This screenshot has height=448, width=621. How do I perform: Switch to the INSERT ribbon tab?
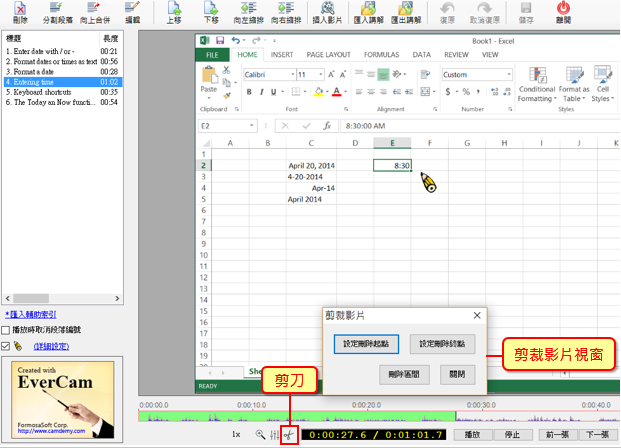282,55
